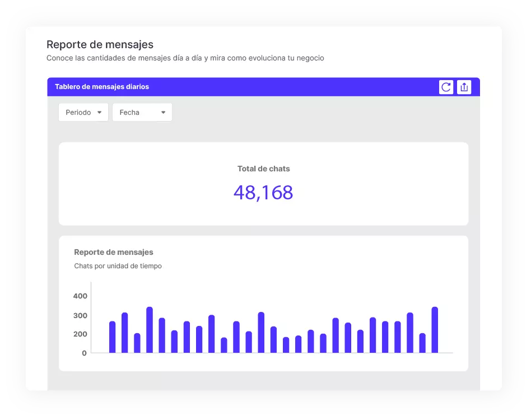The height and width of the screenshot is (420, 531).
Task: Click the 200 axis label on the chart
Action: pyautogui.click(x=80, y=334)
